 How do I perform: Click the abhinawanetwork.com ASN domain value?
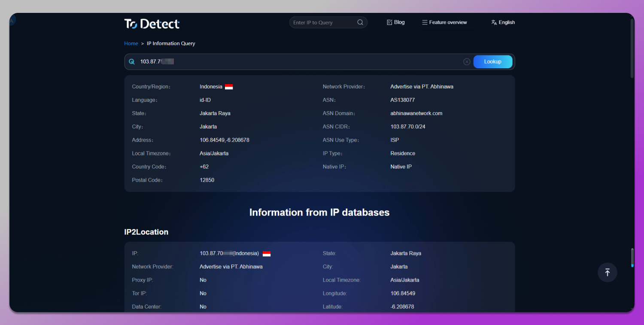point(416,113)
